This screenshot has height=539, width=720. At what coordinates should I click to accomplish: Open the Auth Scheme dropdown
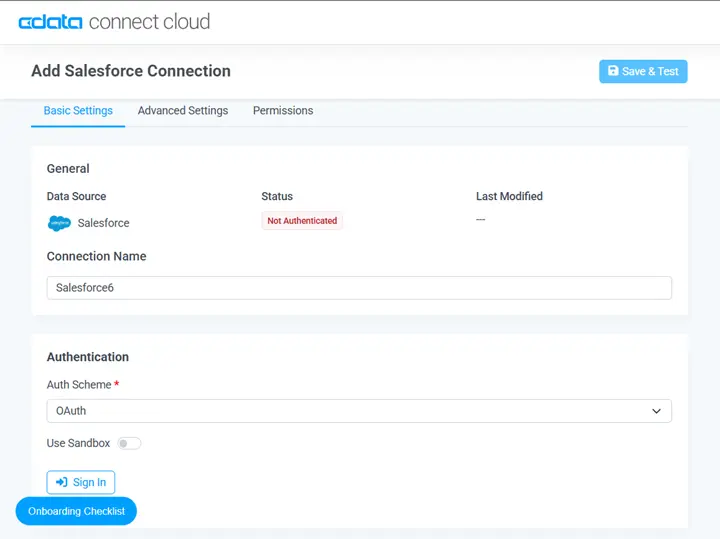point(359,411)
